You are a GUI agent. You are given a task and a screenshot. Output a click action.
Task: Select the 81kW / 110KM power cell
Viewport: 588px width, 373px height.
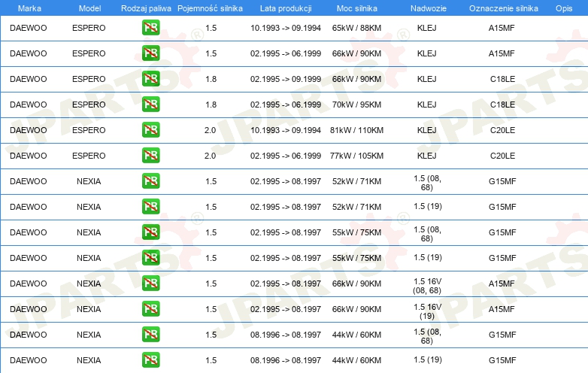pos(356,130)
